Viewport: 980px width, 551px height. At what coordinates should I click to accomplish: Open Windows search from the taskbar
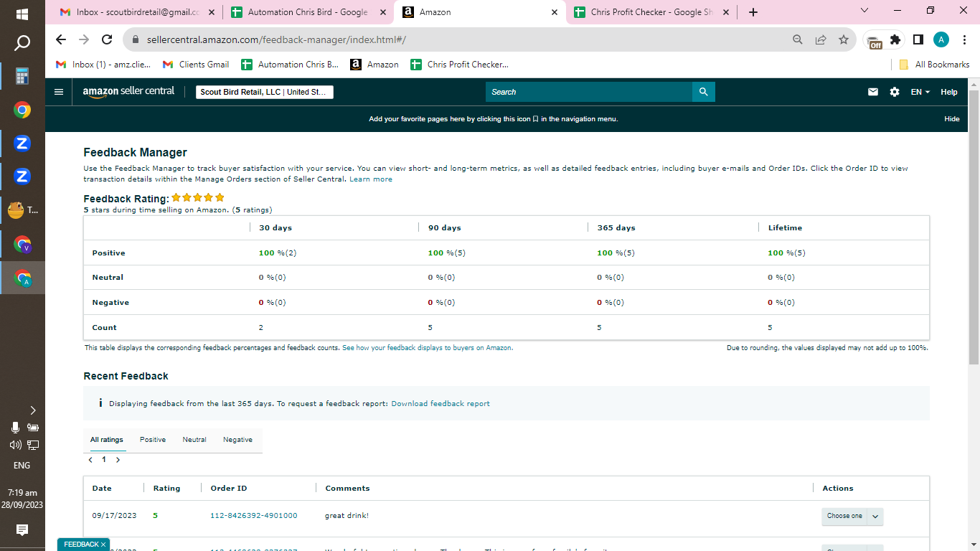[x=22, y=44]
